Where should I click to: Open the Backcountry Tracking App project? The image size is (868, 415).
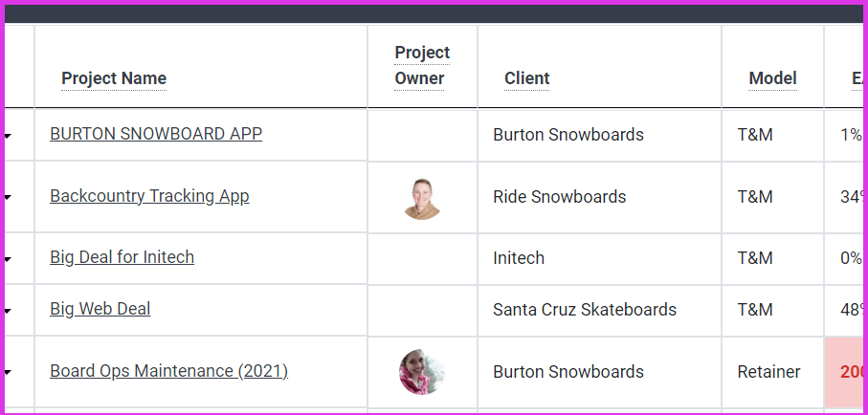149,196
